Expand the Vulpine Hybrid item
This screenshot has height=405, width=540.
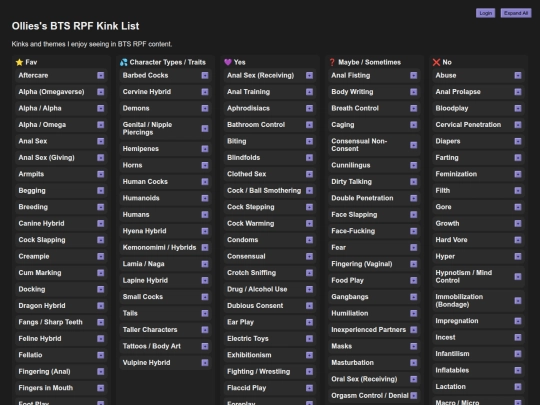205,363
